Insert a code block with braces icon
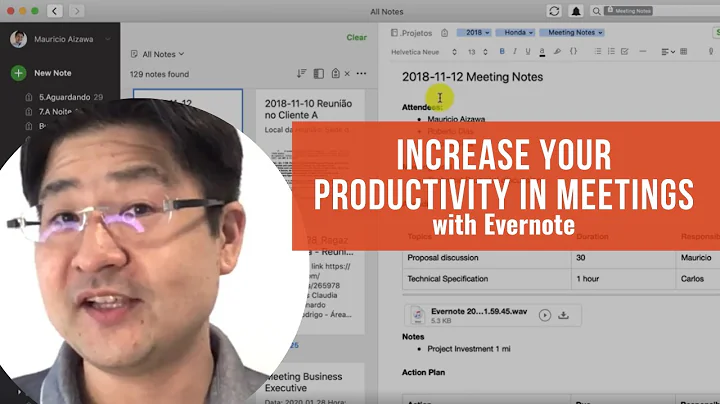The image size is (720, 404). tap(574, 51)
